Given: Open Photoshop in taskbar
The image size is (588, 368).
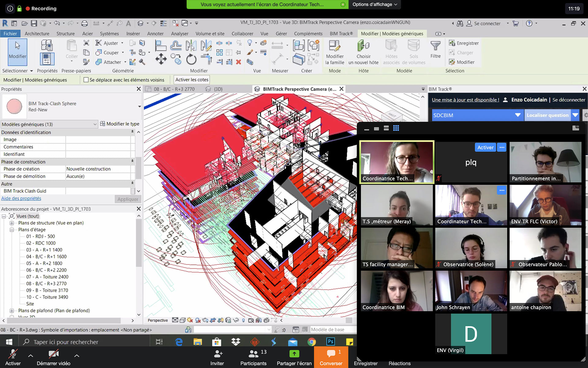Looking at the screenshot, I should point(330,342).
